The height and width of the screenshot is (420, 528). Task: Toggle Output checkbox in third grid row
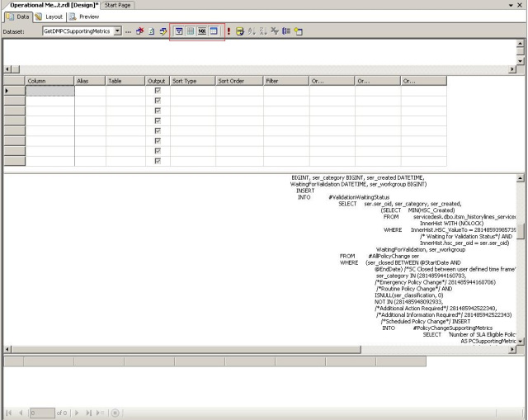[158, 111]
